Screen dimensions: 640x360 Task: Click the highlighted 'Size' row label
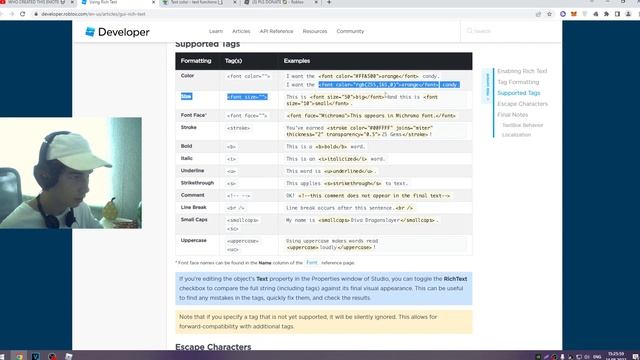point(186,96)
